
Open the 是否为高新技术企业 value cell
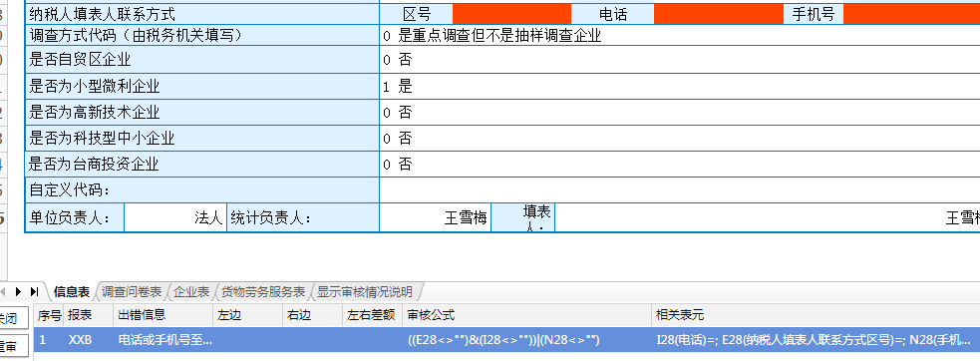(x=679, y=113)
